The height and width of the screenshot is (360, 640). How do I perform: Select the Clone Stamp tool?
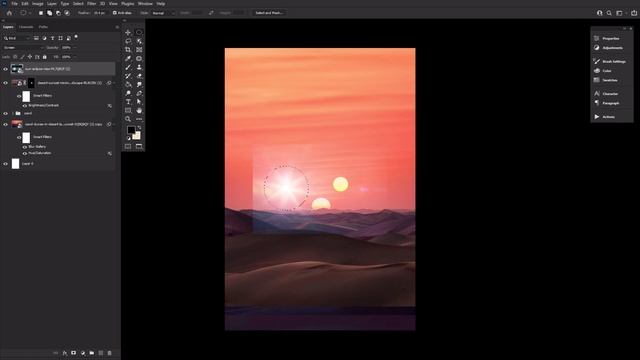pyautogui.click(x=139, y=67)
